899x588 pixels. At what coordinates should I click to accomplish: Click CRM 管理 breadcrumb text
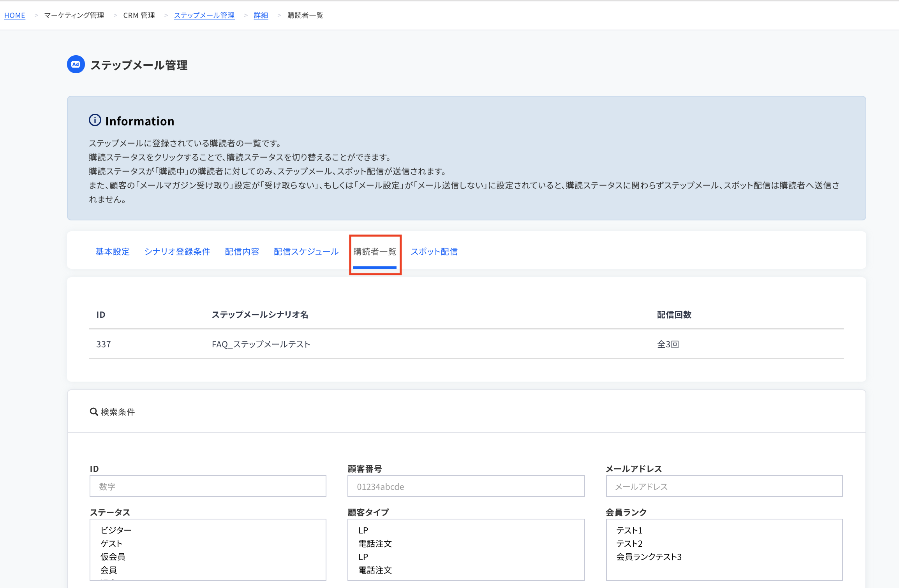point(139,15)
